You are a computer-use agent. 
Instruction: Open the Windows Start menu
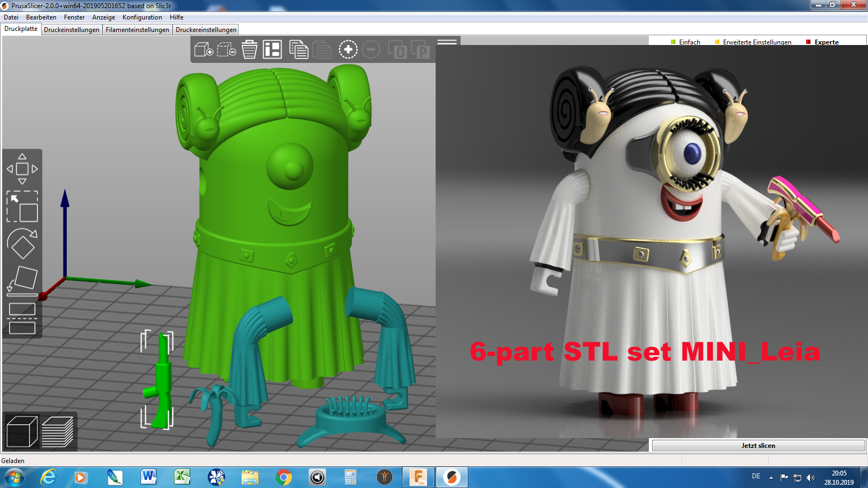click(14, 477)
